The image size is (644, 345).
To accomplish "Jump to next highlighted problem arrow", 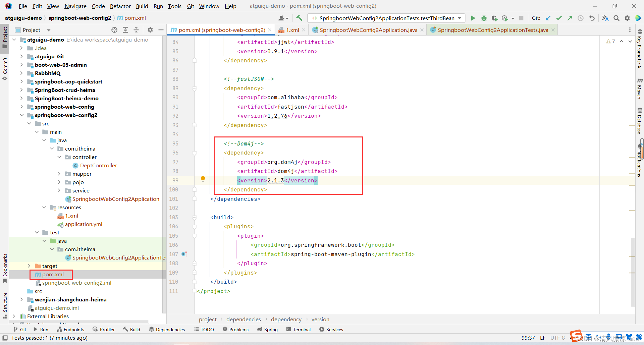I will click(630, 41).
